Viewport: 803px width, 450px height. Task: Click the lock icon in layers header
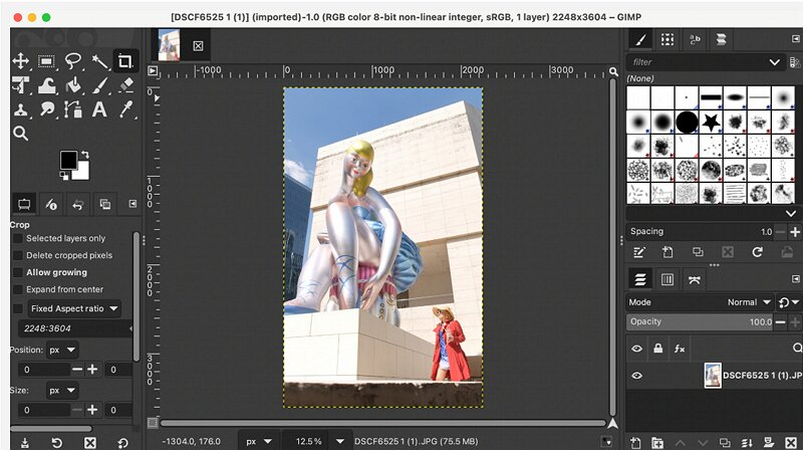coord(658,349)
